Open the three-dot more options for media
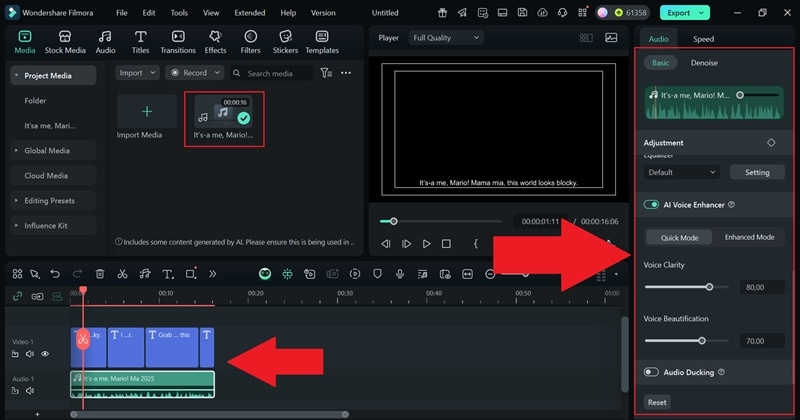 (346, 73)
